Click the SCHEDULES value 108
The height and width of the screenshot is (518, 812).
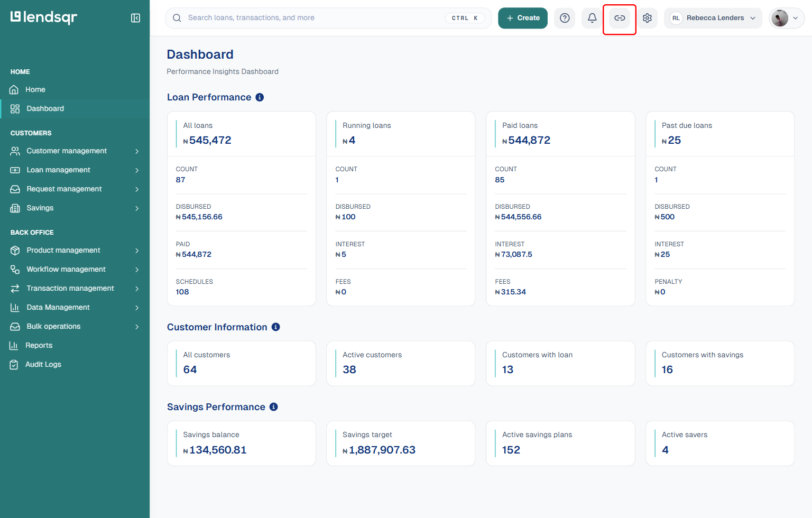[182, 292]
